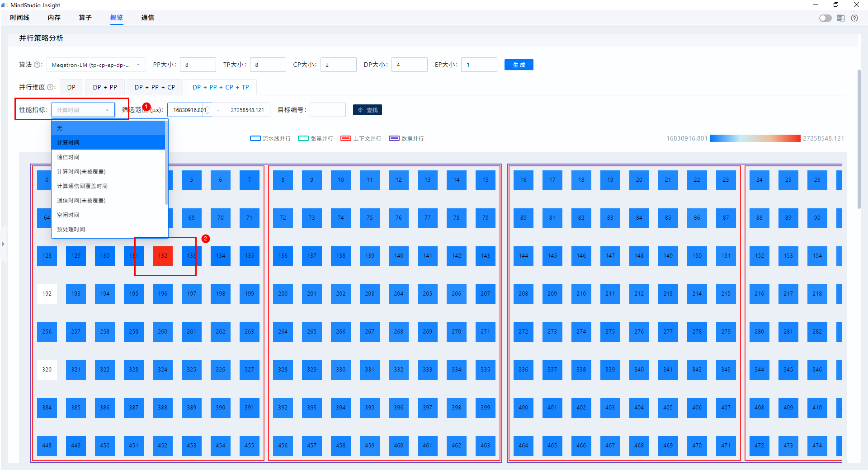Viewport: 868px width, 470px height.
Task: Toggle the theme switch in top bar
Action: pyautogui.click(x=825, y=18)
